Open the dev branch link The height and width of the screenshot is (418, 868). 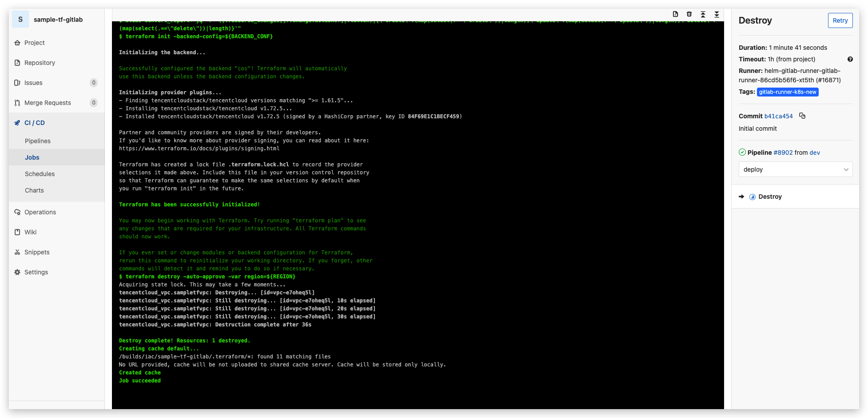tap(815, 153)
